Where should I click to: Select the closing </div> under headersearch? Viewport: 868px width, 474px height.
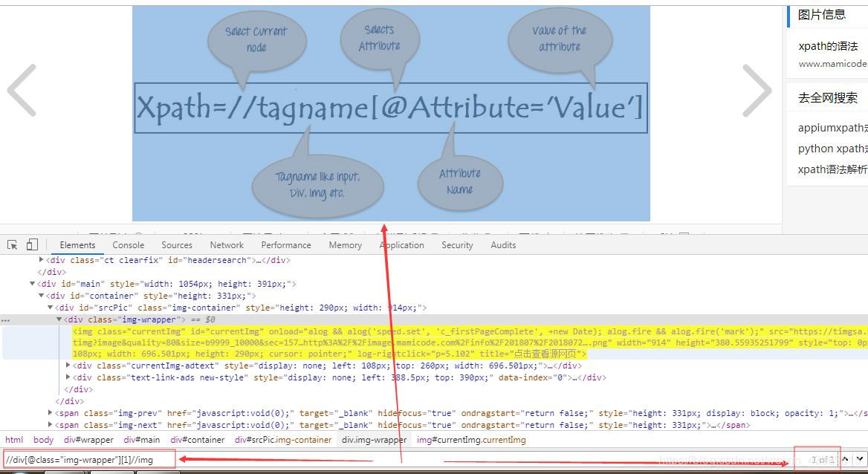(x=51, y=272)
